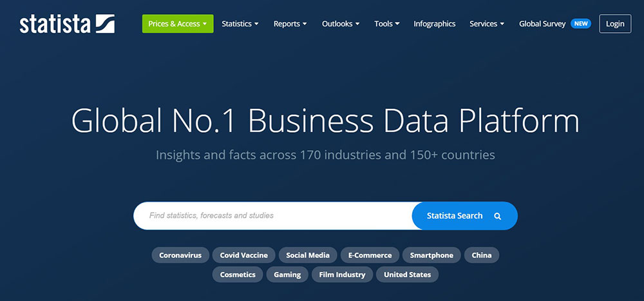The height and width of the screenshot is (301, 644).
Task: Expand the Tools menu
Action: pyautogui.click(x=387, y=24)
